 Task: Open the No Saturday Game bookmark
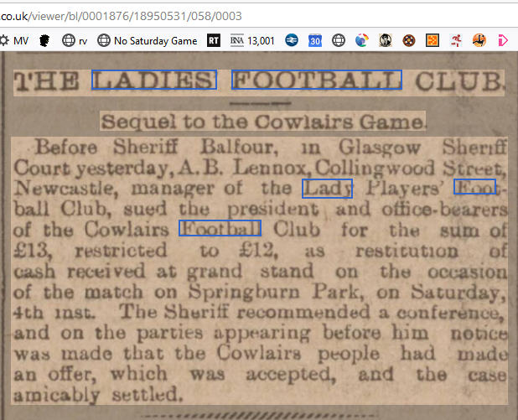(148, 40)
